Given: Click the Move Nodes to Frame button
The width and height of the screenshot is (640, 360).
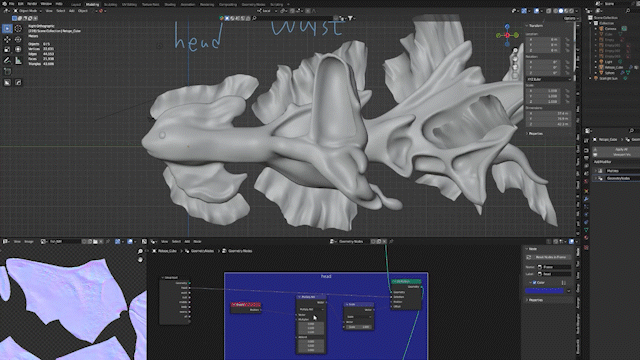Looking at the screenshot, I should click(x=548, y=257).
